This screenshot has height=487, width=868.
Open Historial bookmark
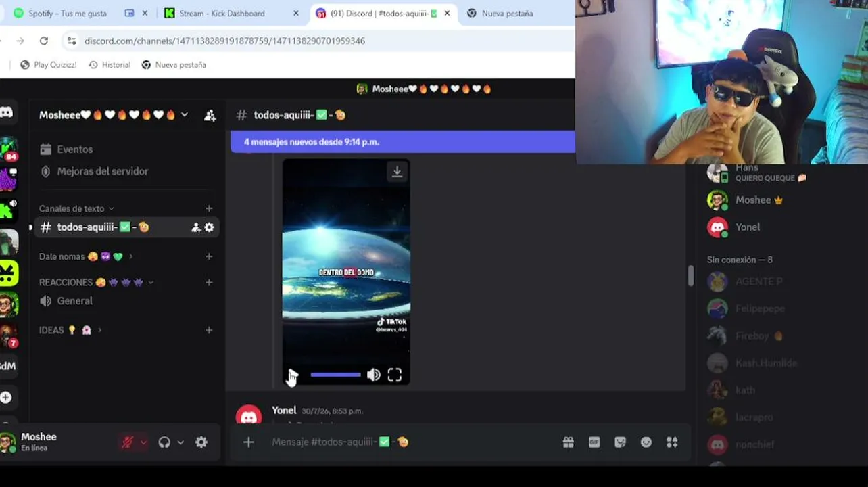click(x=110, y=65)
